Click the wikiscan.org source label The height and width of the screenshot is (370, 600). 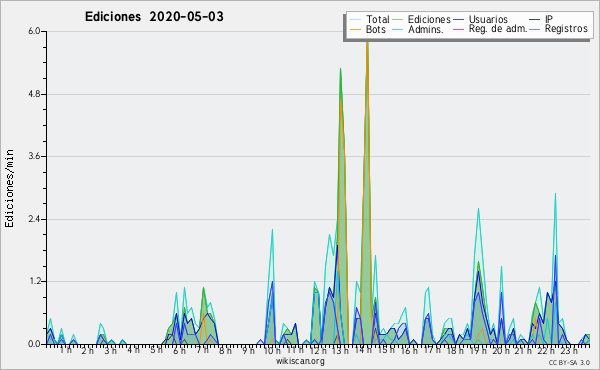click(x=300, y=361)
